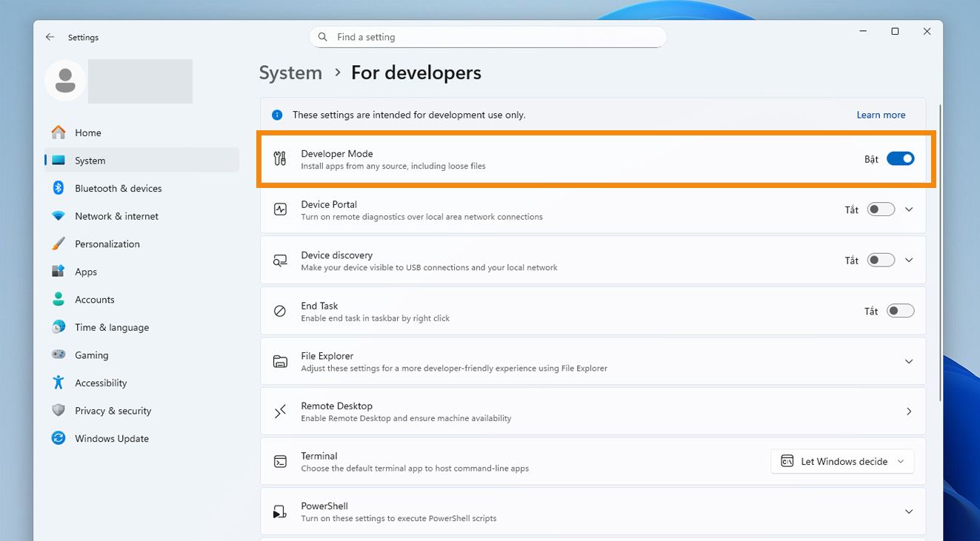This screenshot has width=980, height=541.
Task: Click the vertical scrollbar on the right
Action: pos(939,252)
